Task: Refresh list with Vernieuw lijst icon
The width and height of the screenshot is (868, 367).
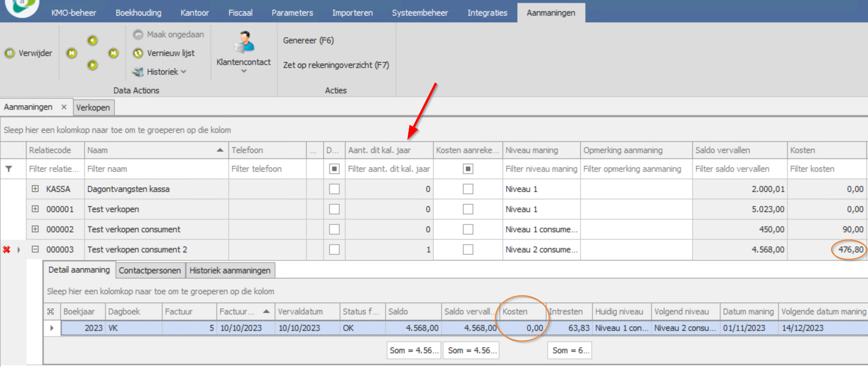Action: (x=138, y=53)
